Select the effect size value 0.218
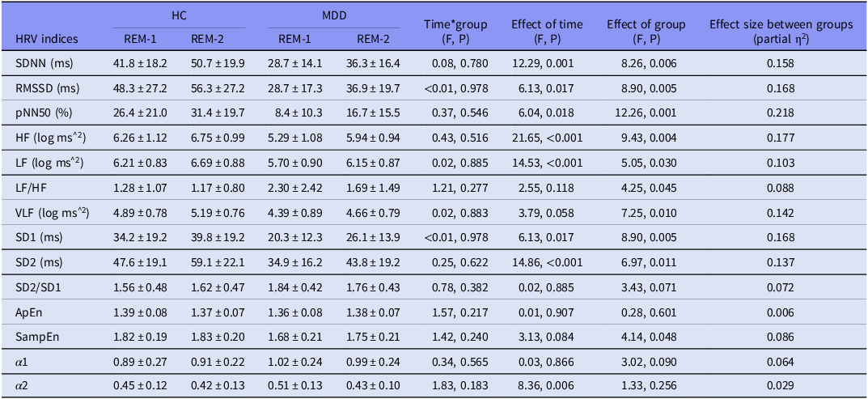Screen dimensions: 868x399 point(781,112)
